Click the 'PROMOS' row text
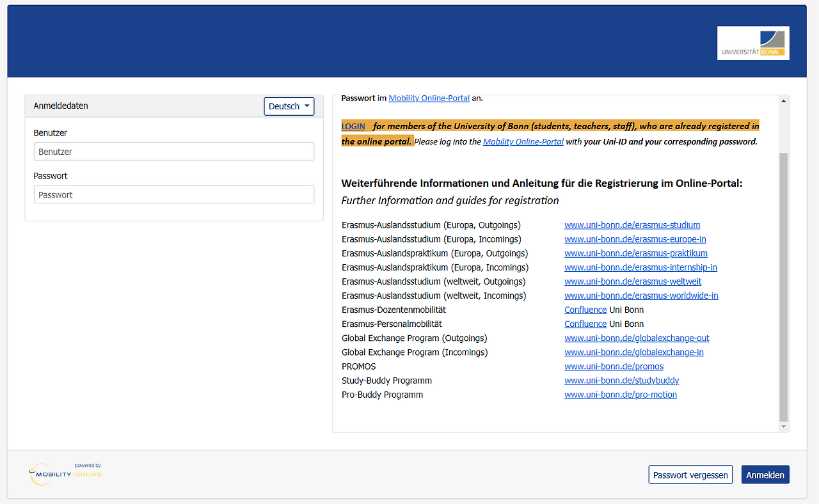This screenshot has height=504, width=819. point(359,366)
